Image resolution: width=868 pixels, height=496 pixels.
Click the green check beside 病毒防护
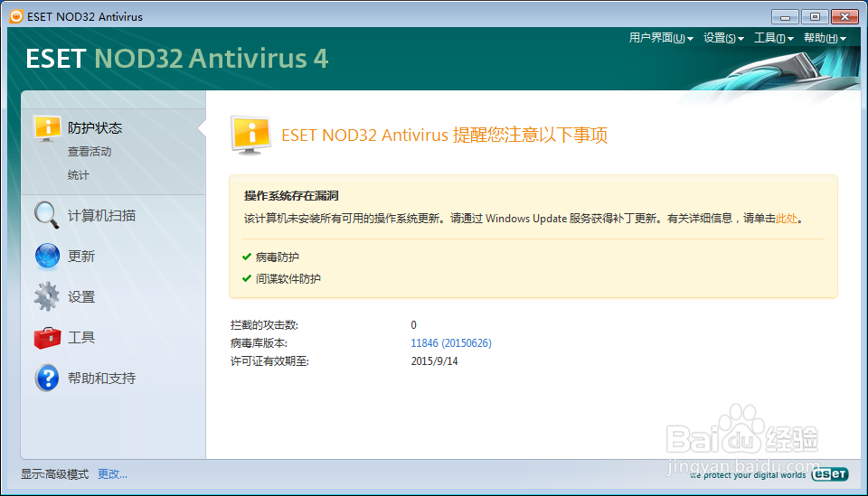pos(247,257)
